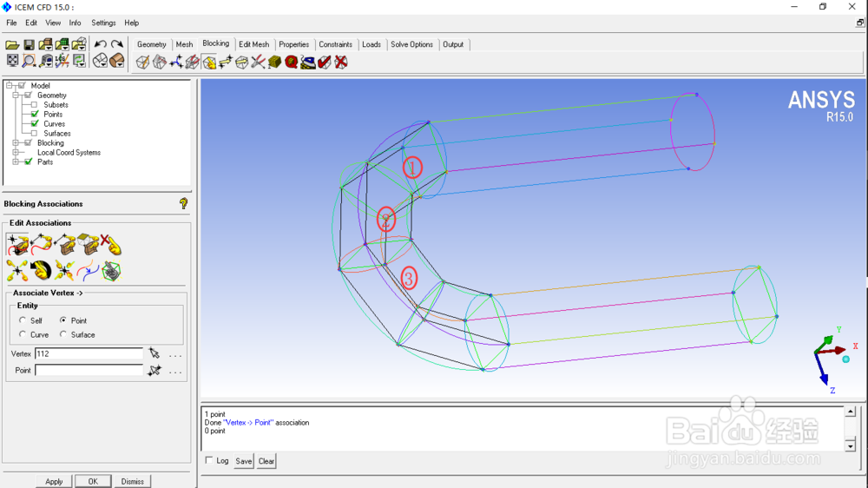The width and height of the screenshot is (868, 488).
Task: Click the Associate blocking icon
Action: [208, 62]
